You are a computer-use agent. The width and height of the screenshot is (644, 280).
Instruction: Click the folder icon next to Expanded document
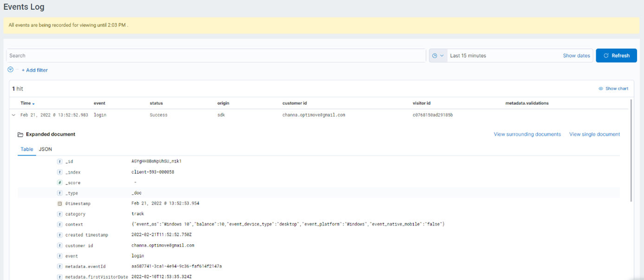(20, 134)
